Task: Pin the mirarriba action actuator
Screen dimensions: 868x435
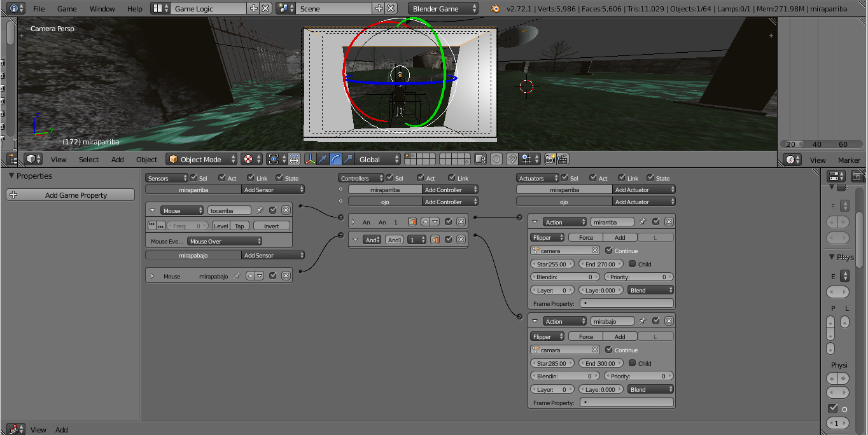Action: (x=643, y=222)
